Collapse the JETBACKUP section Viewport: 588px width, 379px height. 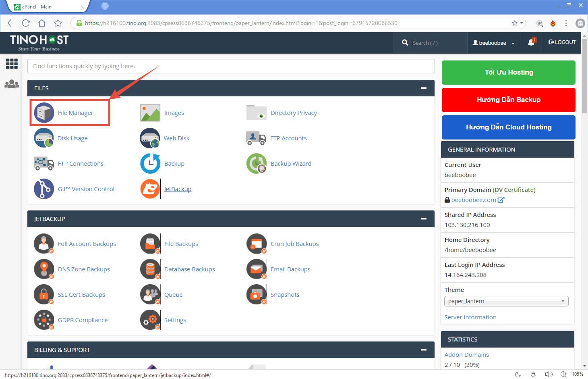pos(424,219)
